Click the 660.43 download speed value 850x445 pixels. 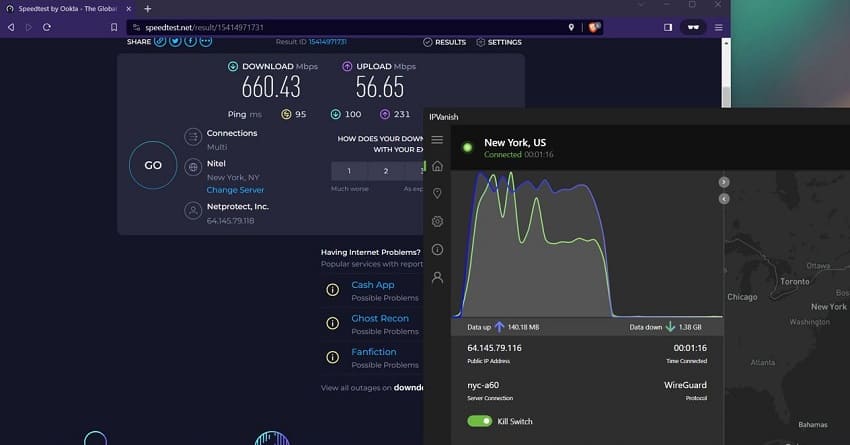click(271, 87)
